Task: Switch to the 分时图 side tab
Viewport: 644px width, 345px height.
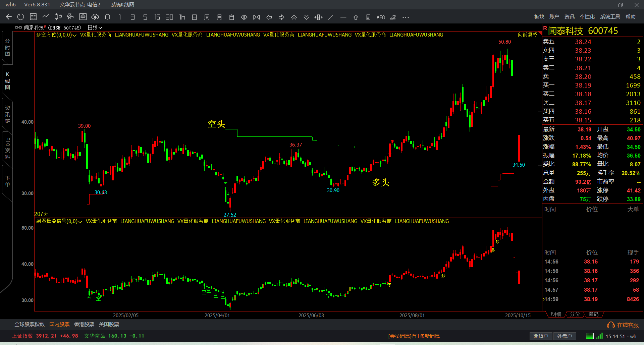Action: click(x=7, y=47)
